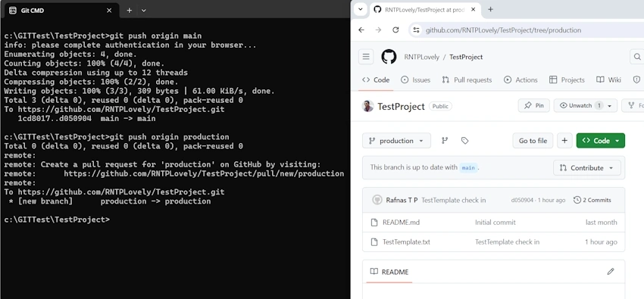Expand the green Code dropdown
The height and width of the screenshot is (299, 644).
coord(617,141)
